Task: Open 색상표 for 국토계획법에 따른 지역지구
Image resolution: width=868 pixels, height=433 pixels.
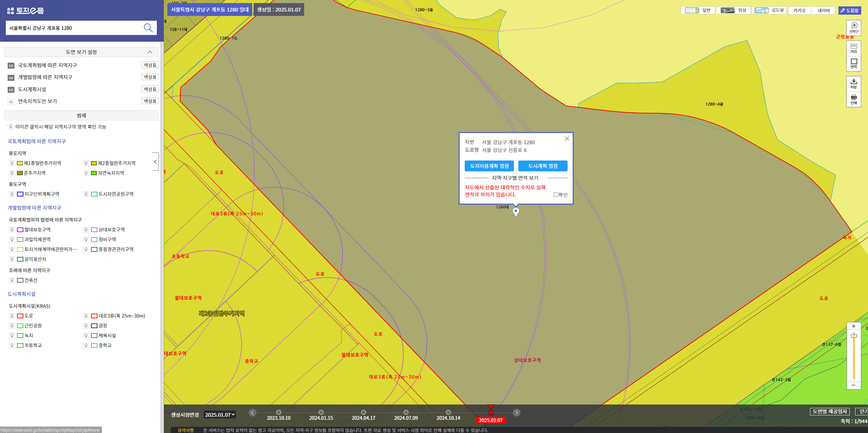Action: click(x=150, y=65)
